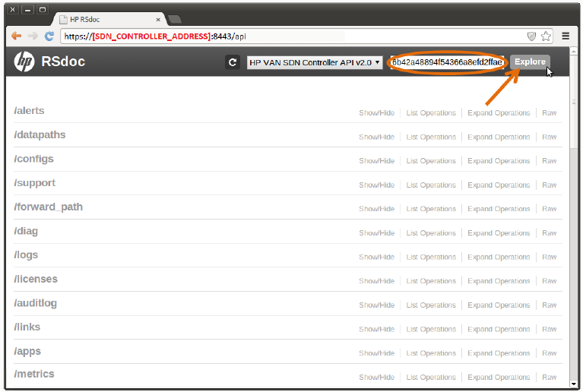Expand Operations for /support

[499, 185]
